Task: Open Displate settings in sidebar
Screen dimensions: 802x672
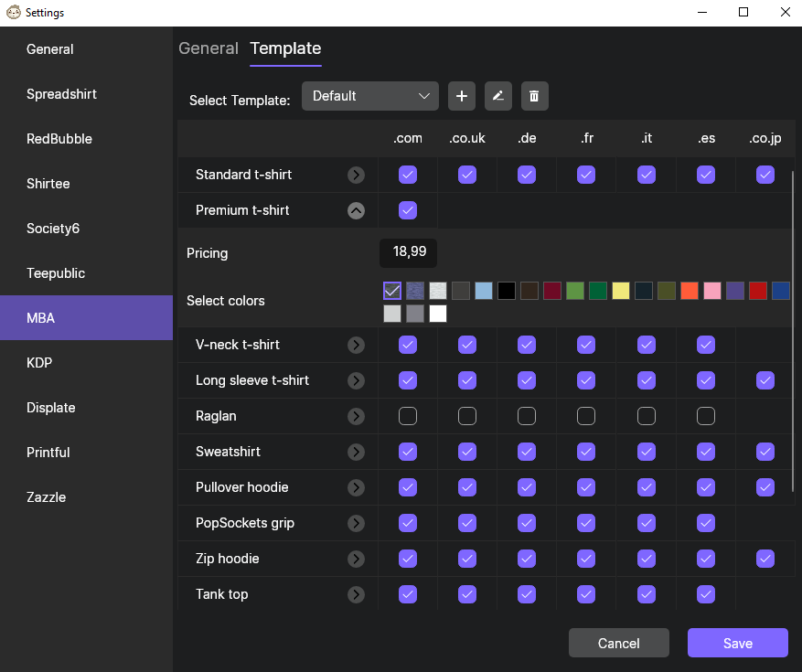Action: pos(87,408)
